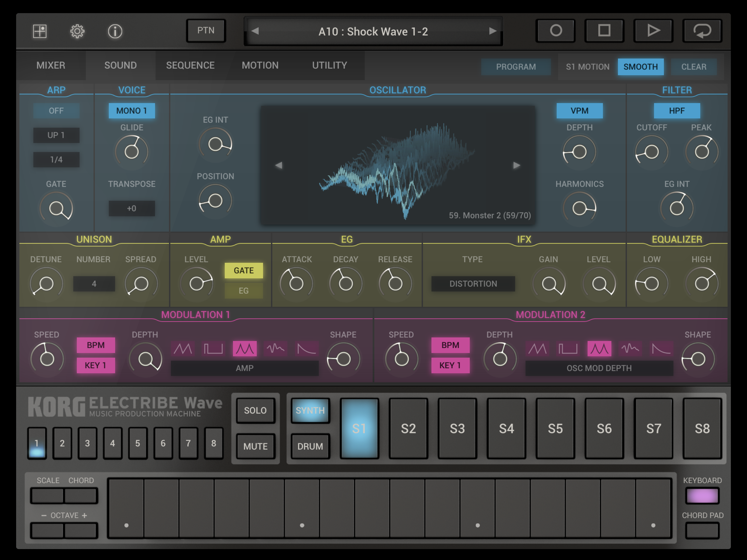Image resolution: width=747 pixels, height=560 pixels.
Task: Adjust the oscillator POSITION knob
Action: (215, 201)
